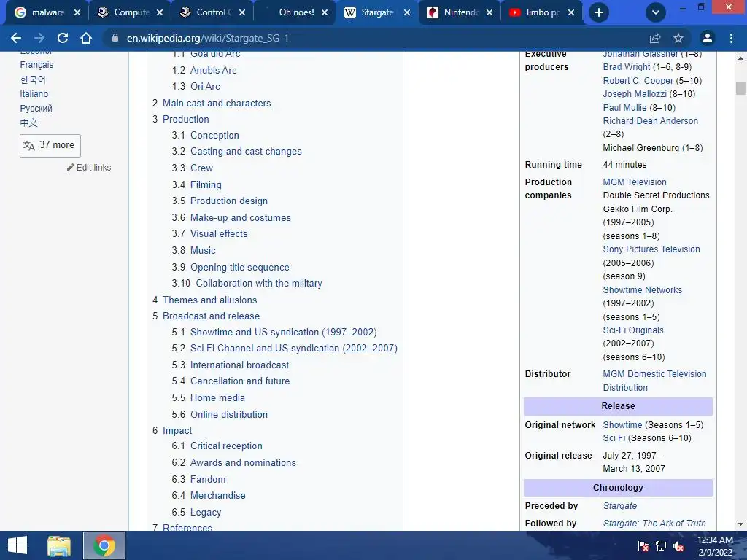747x560 pixels.
Task: Jump to Casting and cast changes section
Action: (237, 152)
